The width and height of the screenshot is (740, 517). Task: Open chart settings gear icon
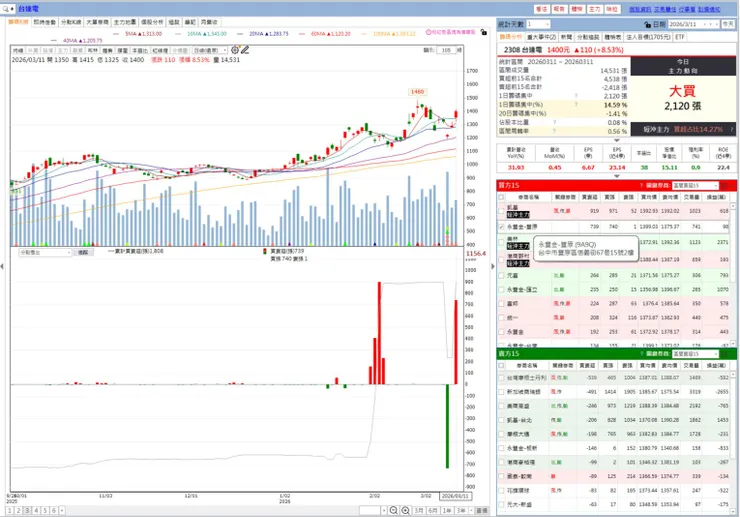(x=235, y=50)
